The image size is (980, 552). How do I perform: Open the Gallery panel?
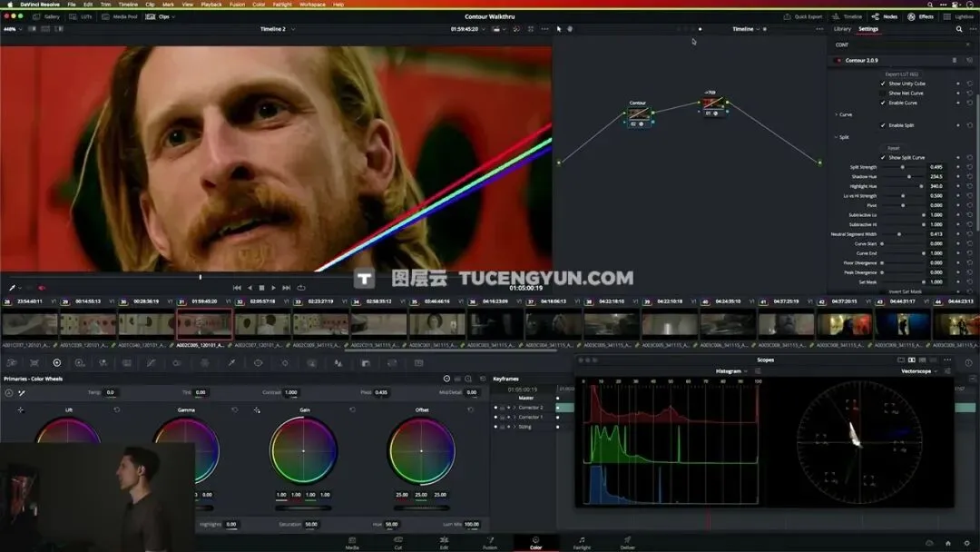(46, 17)
